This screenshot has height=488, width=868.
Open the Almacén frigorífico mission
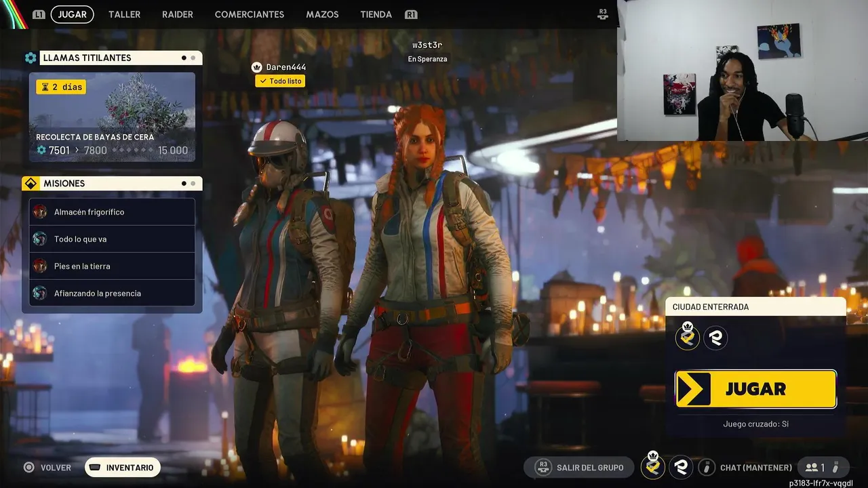click(112, 212)
